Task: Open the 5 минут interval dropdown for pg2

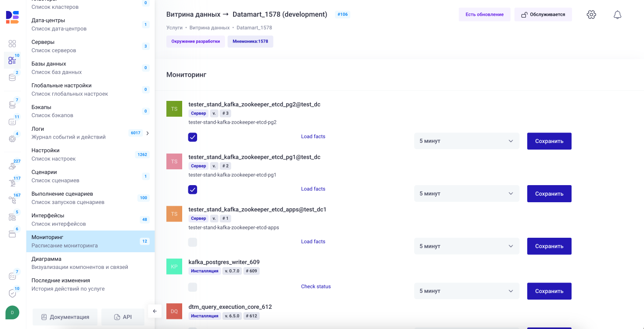Action: click(x=467, y=141)
